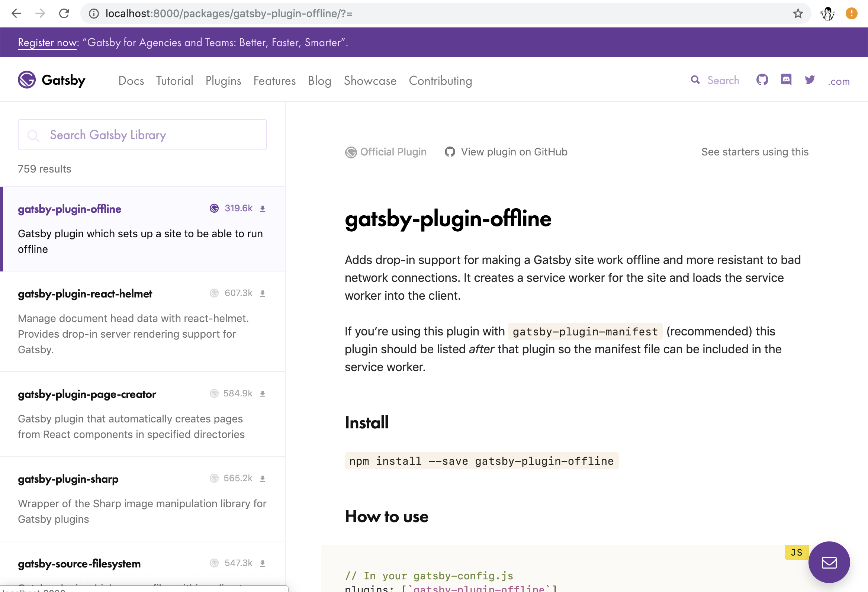Viewport: 868px width, 592px height.
Task: Select gatsby-plugin-page-creator result
Action: click(x=87, y=394)
